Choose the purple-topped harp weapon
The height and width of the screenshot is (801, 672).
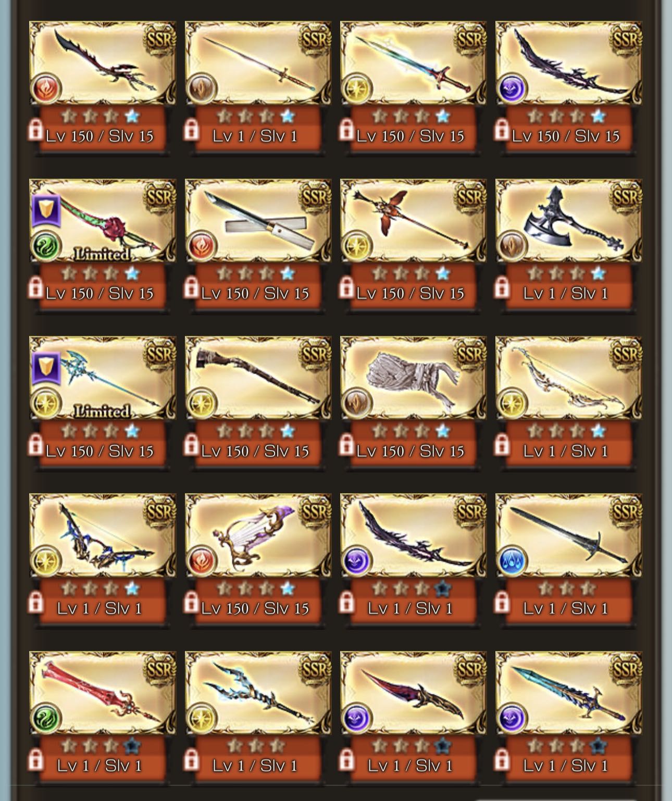[258, 535]
